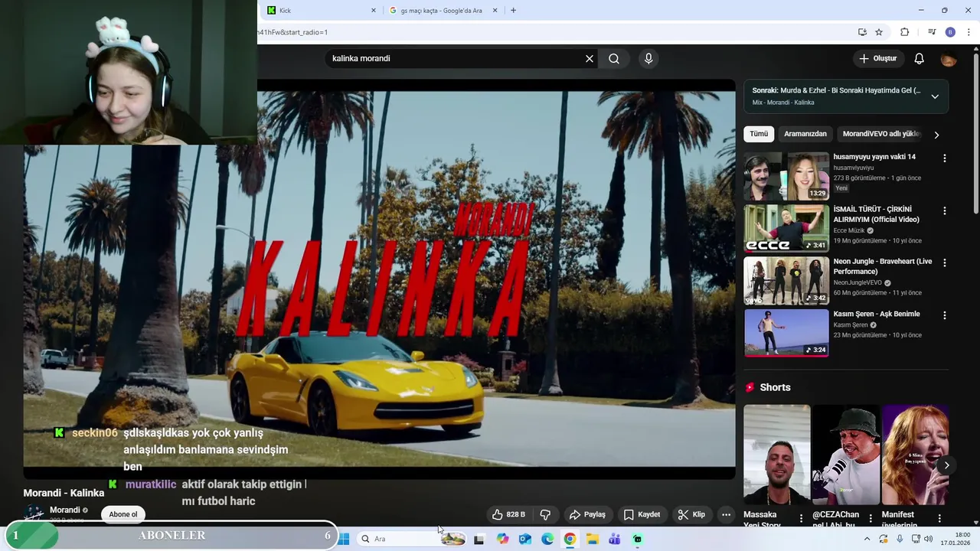980x551 pixels.
Task: Click the Kasım Şeren - Aşk Benimle title
Action: [x=877, y=314]
